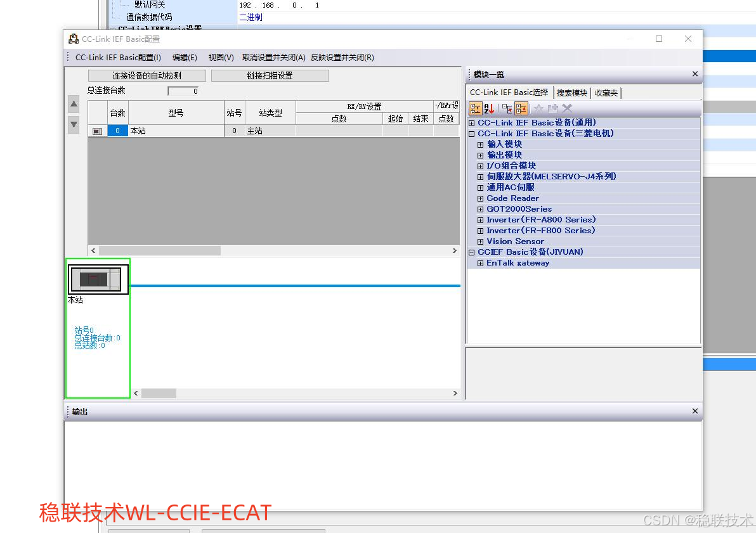Screen dimensions: 756x533
Task: Move station up with the up arrow
Action: [x=74, y=103]
